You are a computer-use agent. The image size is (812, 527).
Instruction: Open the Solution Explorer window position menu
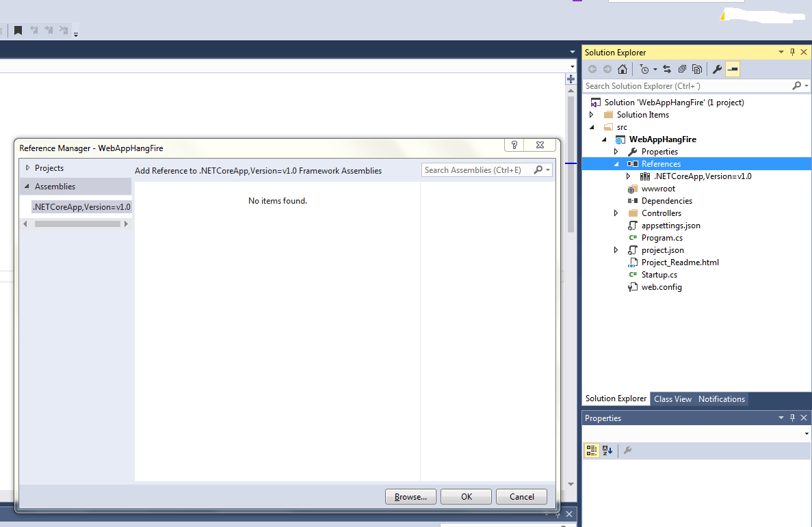pyautogui.click(x=781, y=52)
